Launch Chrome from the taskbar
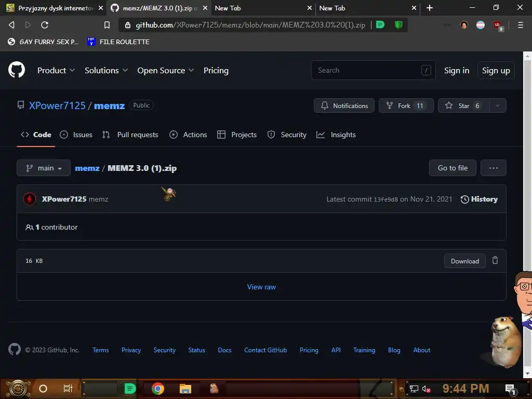532x399 pixels. pyautogui.click(x=158, y=389)
